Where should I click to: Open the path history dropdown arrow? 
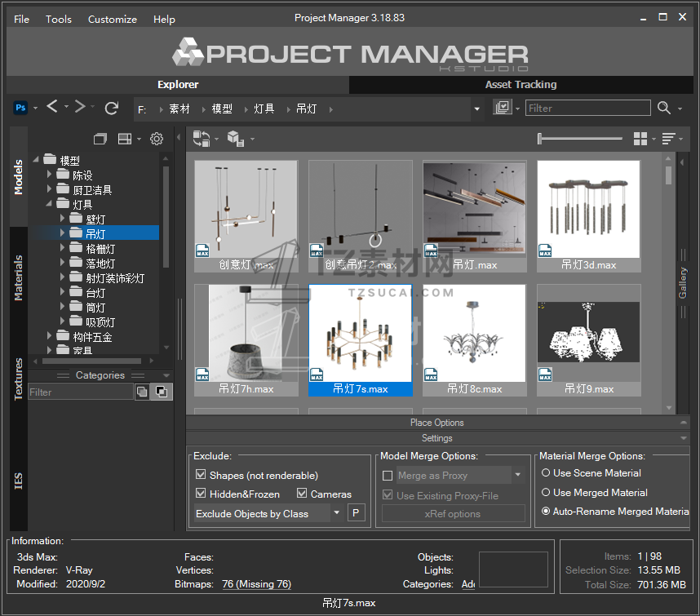[477, 109]
